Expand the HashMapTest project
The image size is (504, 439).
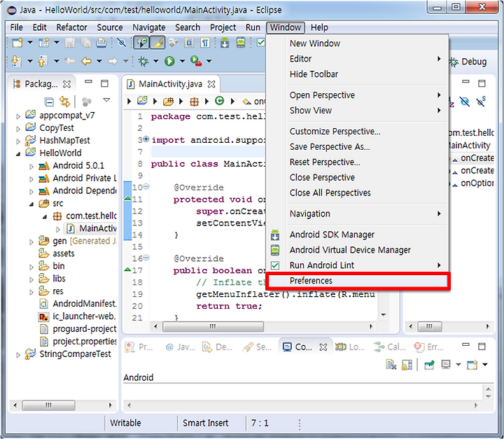(18, 141)
